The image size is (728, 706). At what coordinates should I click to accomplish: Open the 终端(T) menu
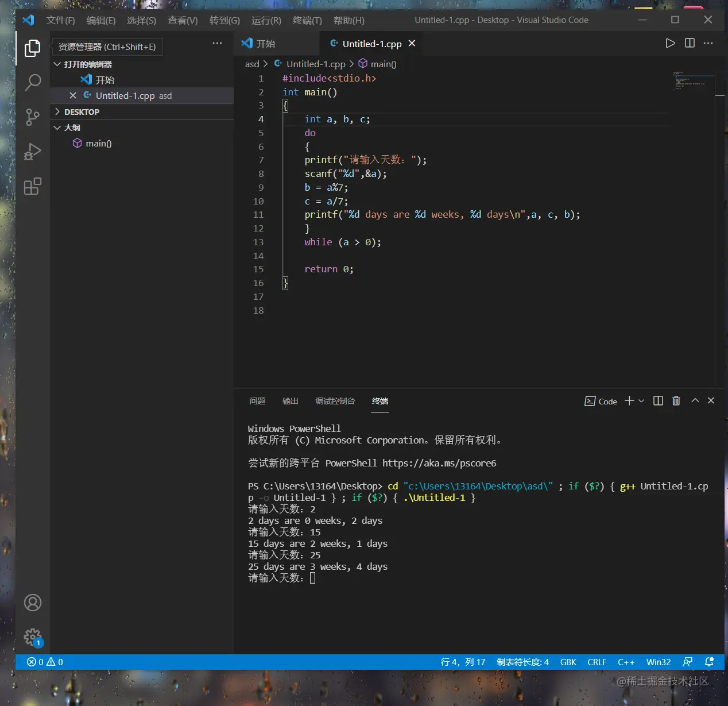tap(307, 21)
